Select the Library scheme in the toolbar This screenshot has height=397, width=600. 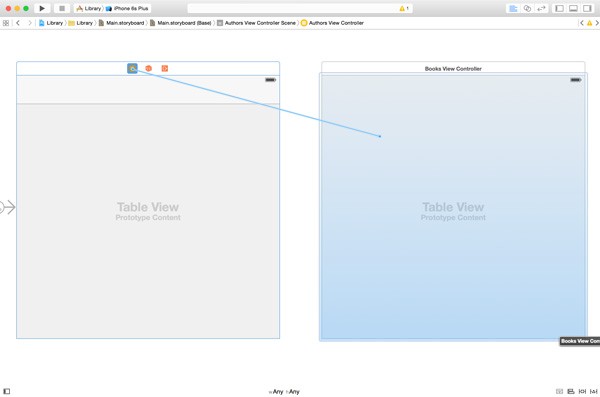click(x=89, y=8)
